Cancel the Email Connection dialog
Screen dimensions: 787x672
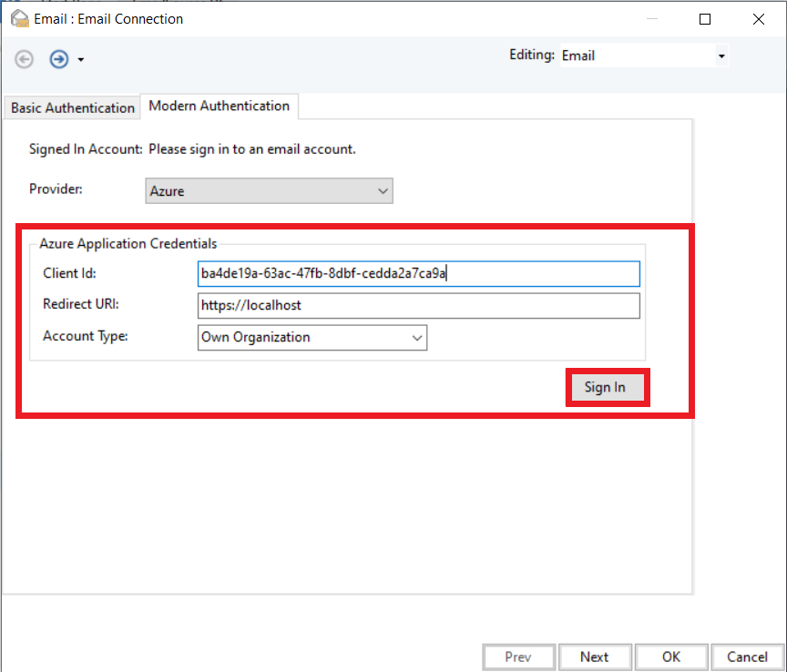pyautogui.click(x=747, y=657)
